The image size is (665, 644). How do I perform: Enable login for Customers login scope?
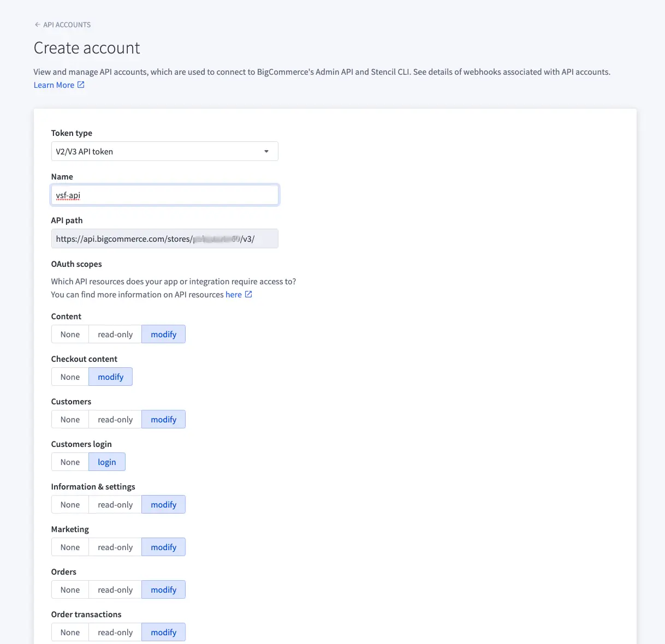coord(106,462)
